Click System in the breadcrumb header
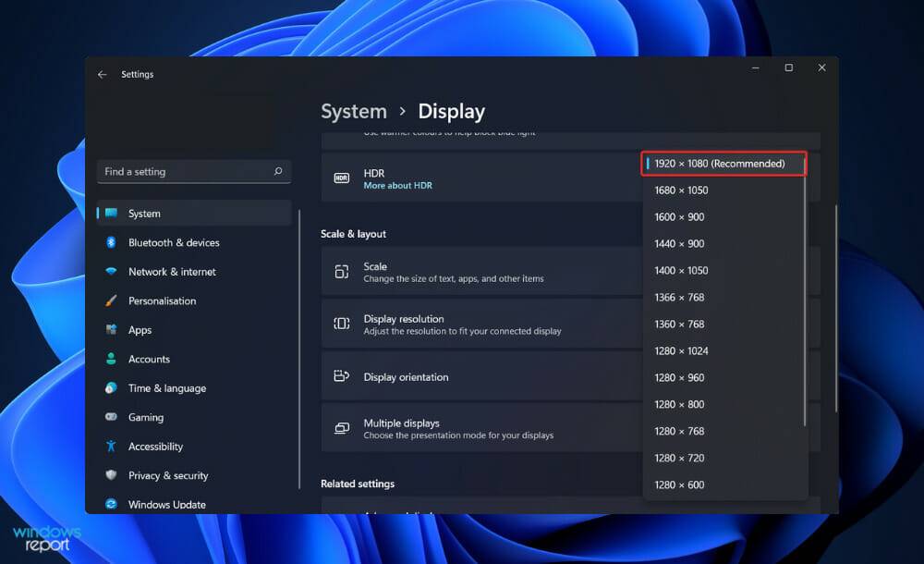The height and width of the screenshot is (564, 924). [x=354, y=111]
